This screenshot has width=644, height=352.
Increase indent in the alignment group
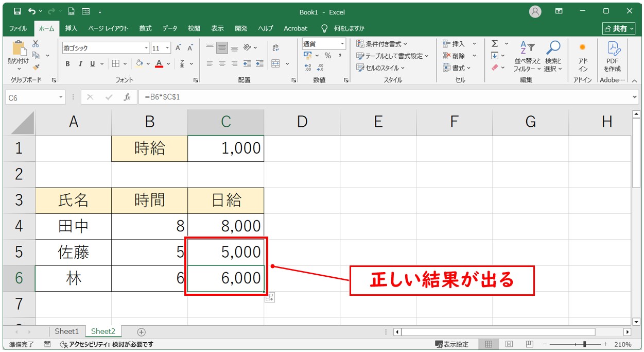259,64
